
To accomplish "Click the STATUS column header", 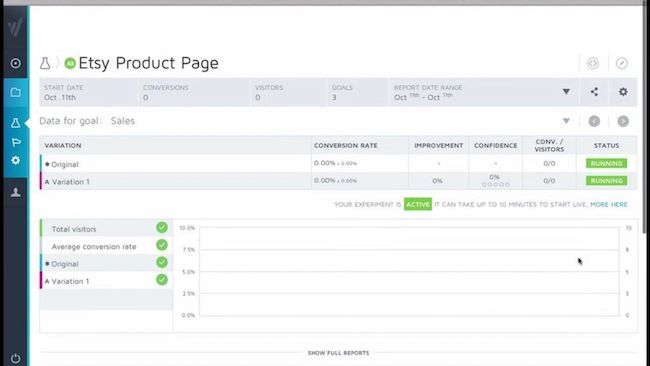I will coord(606,145).
